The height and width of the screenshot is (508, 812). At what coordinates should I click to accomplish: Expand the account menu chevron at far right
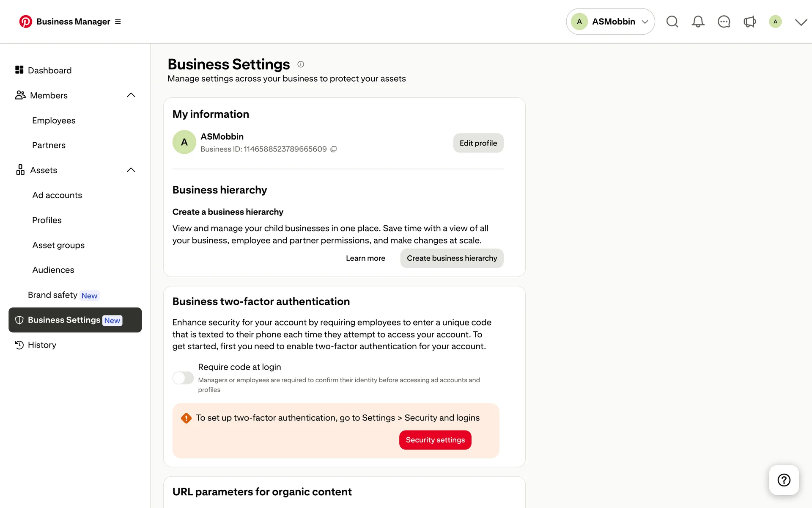[801, 22]
